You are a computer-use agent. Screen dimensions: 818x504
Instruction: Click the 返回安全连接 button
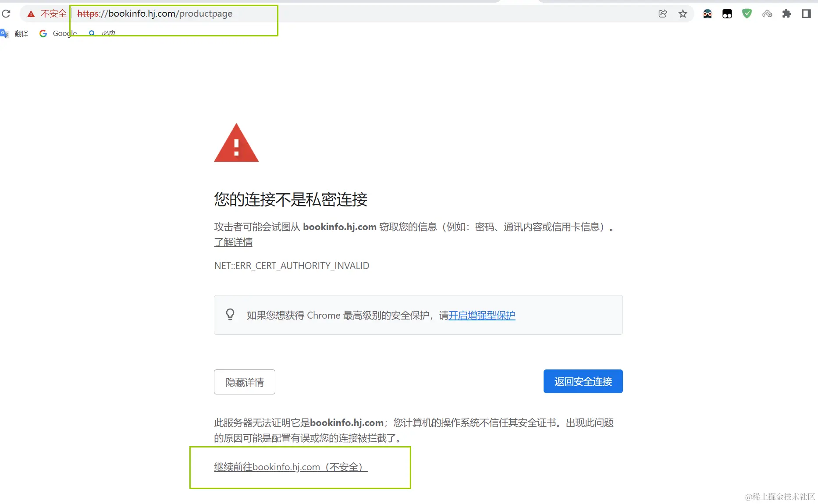583,381
